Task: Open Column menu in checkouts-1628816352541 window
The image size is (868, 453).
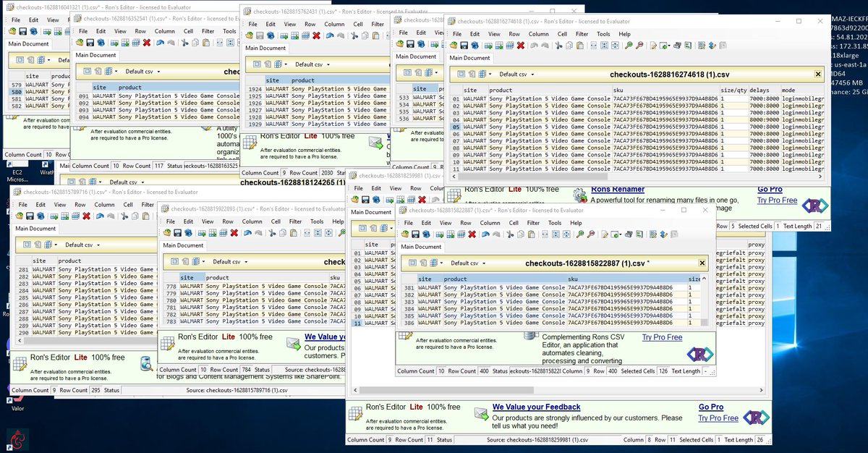Action: (164, 31)
